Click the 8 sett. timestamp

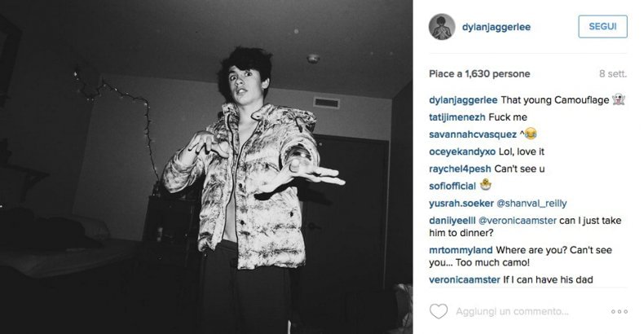613,74
